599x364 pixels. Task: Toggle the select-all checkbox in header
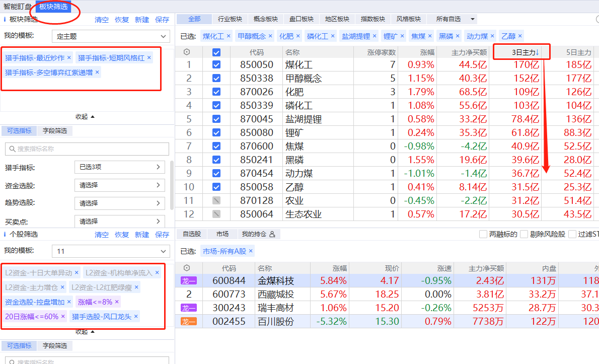[x=216, y=52]
